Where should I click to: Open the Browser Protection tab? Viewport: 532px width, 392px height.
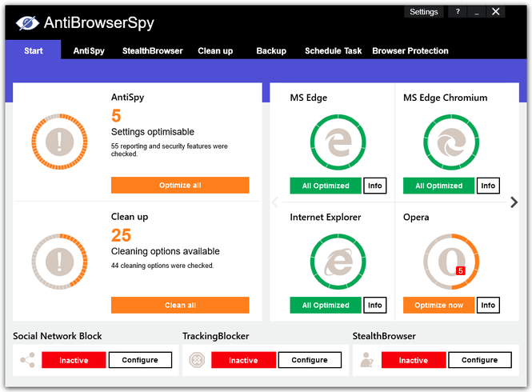(410, 51)
